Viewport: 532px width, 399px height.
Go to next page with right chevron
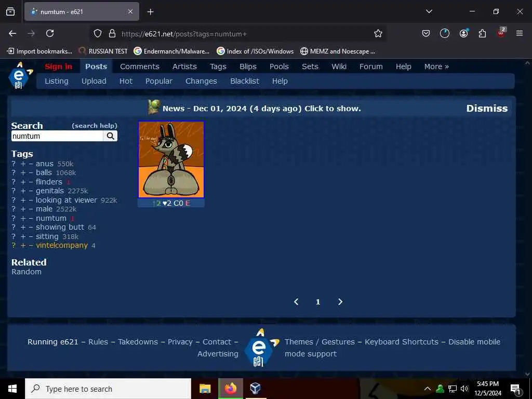coord(340,302)
